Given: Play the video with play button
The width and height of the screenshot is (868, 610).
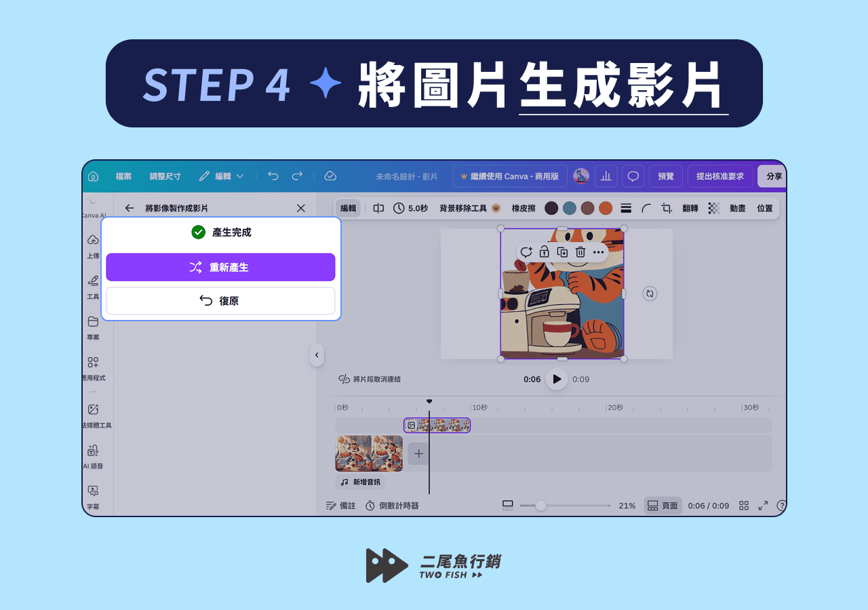Looking at the screenshot, I should click(557, 379).
